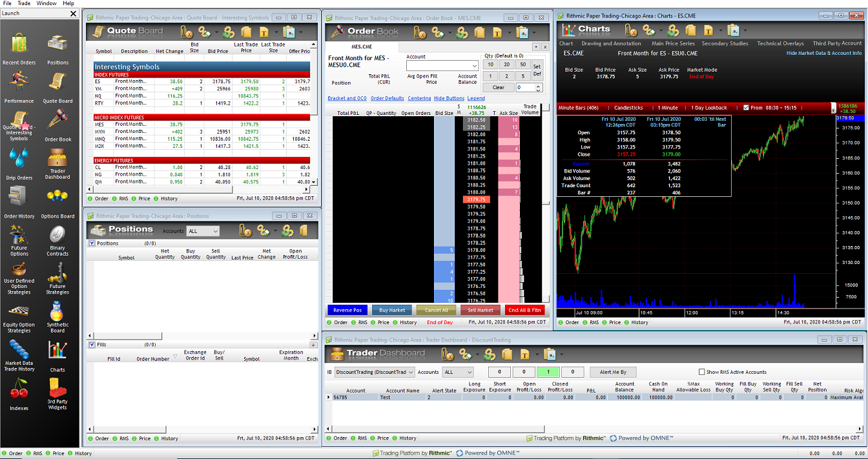The width and height of the screenshot is (868, 459).
Task: Toggle Show RMS Active Accounts checkbox
Action: 702,372
